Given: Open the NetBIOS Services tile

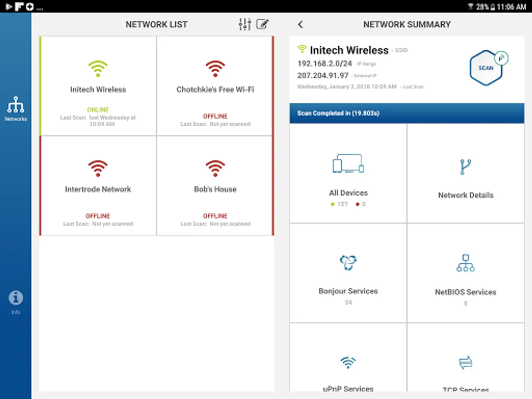Looking at the screenshot, I should pyautogui.click(x=465, y=273).
